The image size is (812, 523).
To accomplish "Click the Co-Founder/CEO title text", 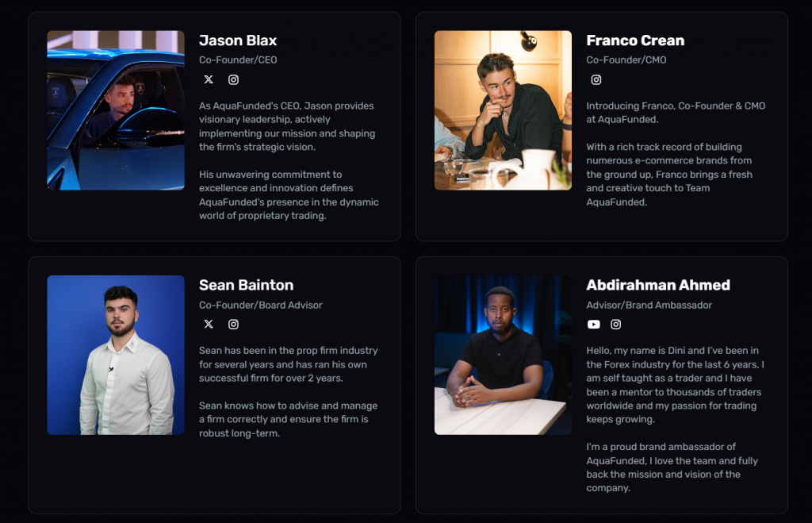I will click(238, 60).
